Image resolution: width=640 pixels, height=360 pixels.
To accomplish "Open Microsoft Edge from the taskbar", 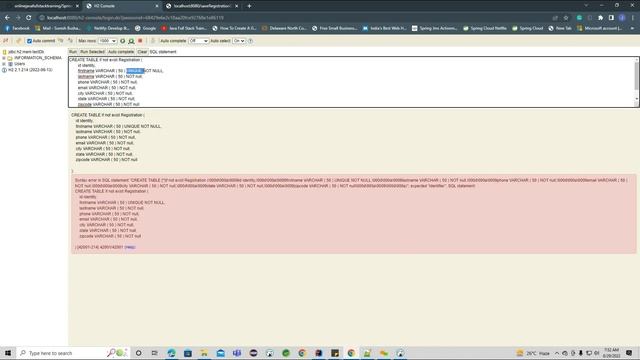I will [171, 353].
